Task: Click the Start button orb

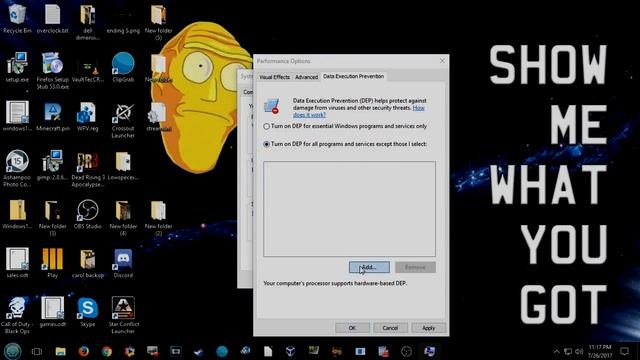Action: point(12,351)
